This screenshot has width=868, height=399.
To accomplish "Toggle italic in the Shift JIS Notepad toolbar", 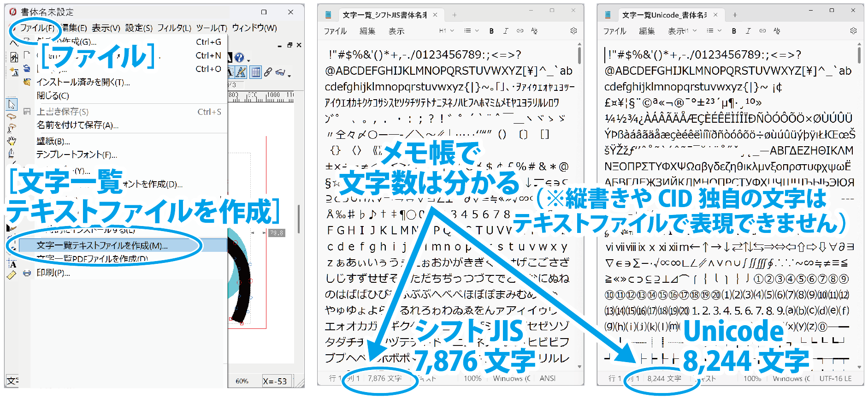I will [x=506, y=31].
